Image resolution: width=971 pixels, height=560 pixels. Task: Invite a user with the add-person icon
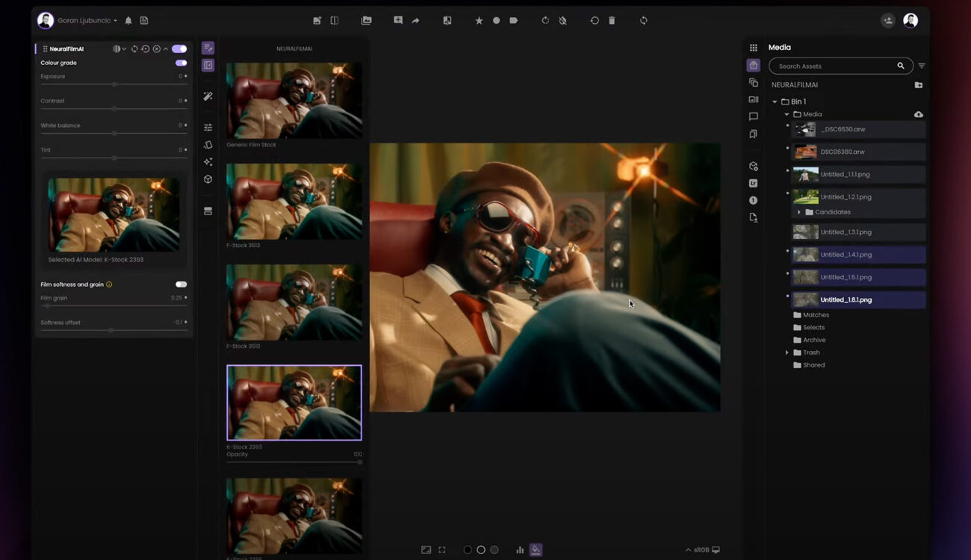[x=887, y=21]
